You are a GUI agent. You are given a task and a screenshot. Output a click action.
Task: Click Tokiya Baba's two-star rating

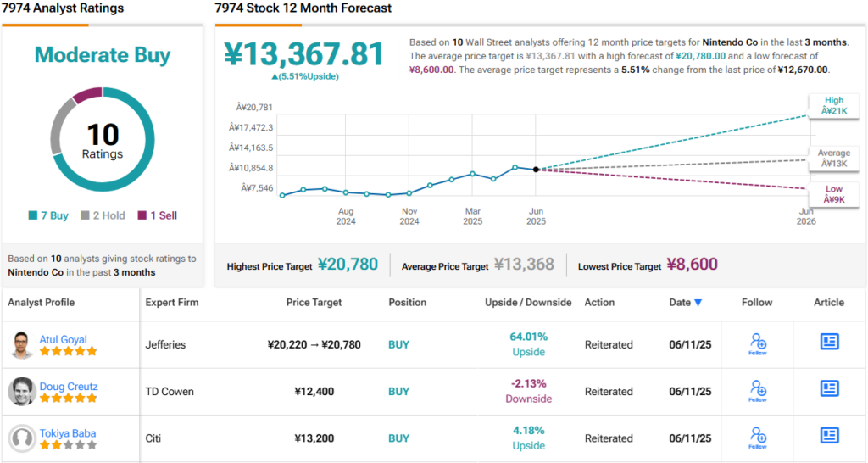click(x=68, y=445)
